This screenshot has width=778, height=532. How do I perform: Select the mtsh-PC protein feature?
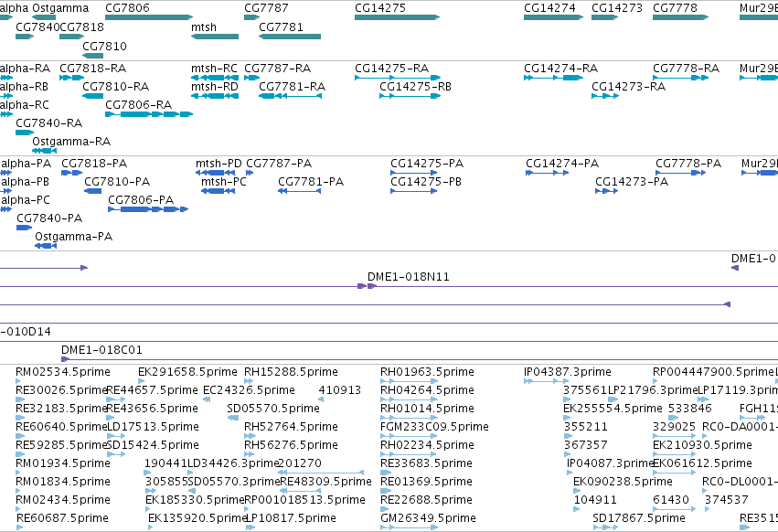point(218,191)
